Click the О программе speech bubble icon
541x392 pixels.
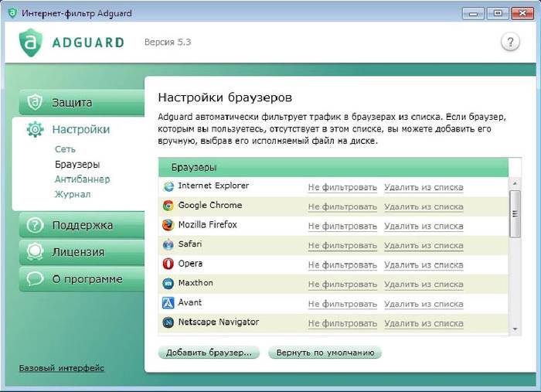[x=35, y=279]
